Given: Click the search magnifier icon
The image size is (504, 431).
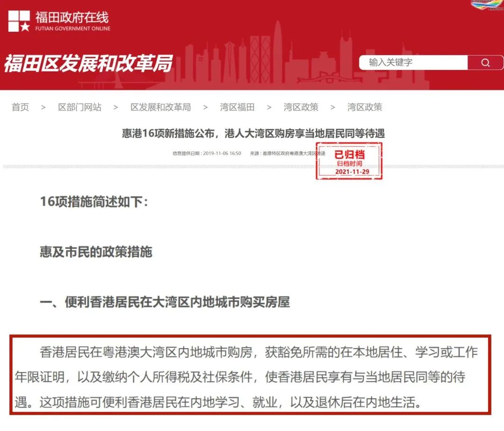Looking at the screenshot, I should click(486, 63).
